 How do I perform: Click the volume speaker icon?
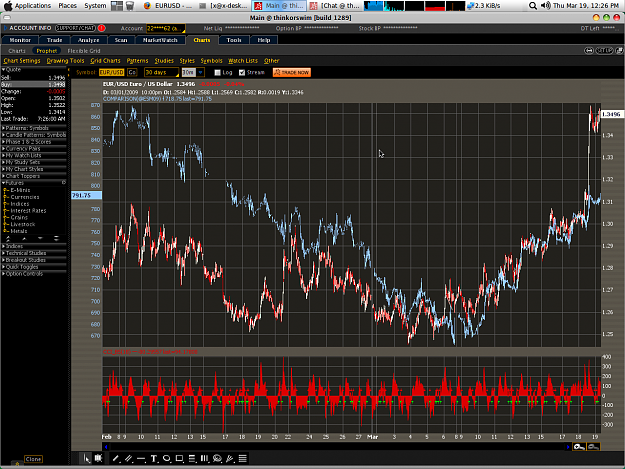(x=546, y=6)
